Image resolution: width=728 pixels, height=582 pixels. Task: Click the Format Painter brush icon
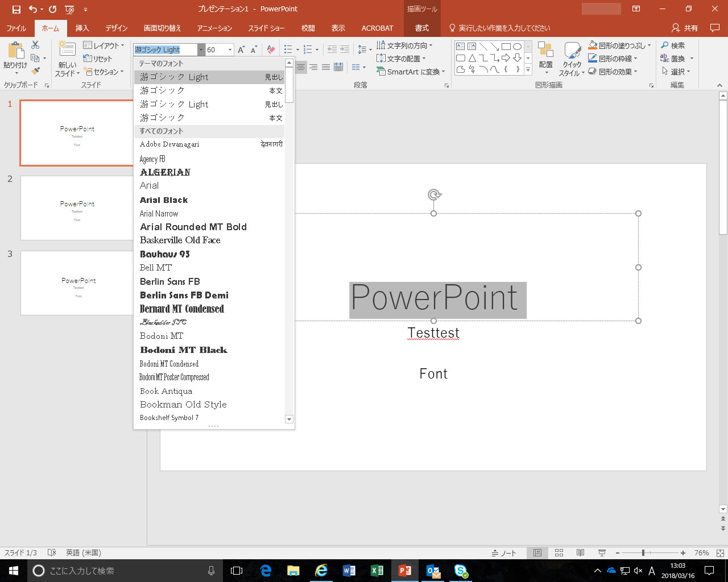coord(35,71)
